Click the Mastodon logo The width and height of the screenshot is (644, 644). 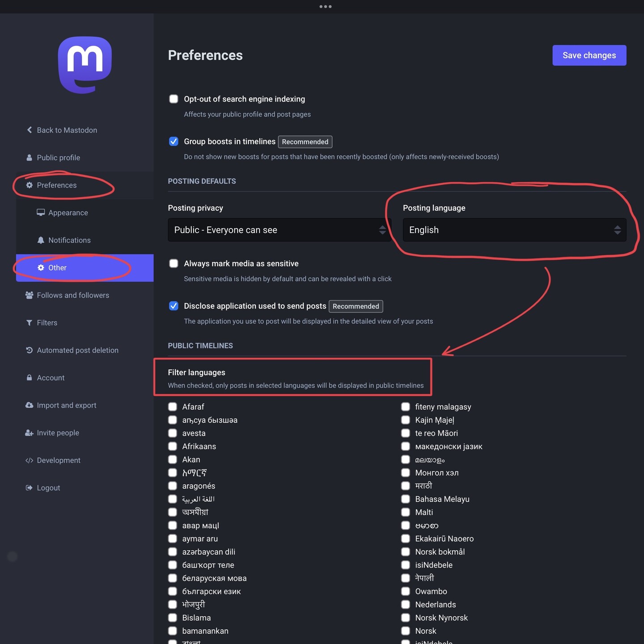(x=85, y=65)
